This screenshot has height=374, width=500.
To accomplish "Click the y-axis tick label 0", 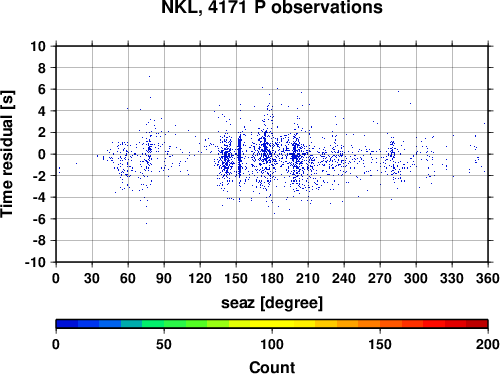I will pos(42,154).
